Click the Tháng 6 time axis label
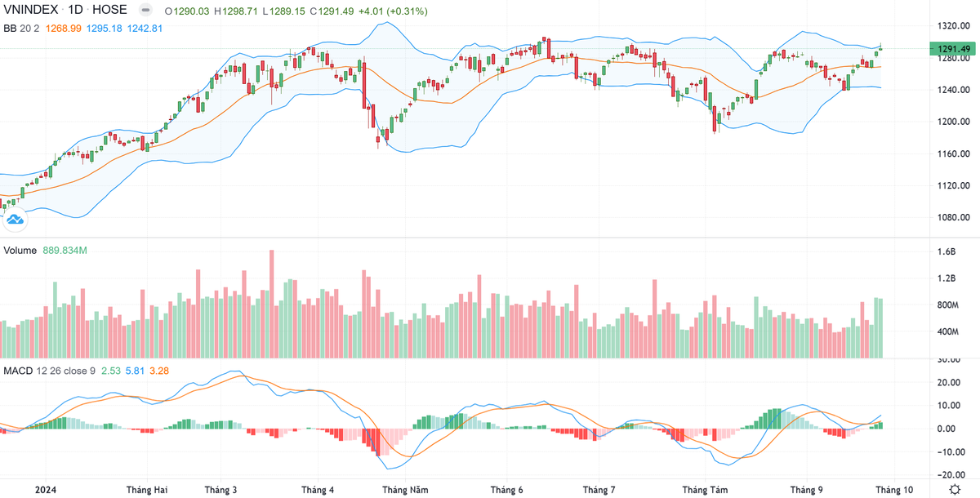Image resolution: width=980 pixels, height=498 pixels. tap(506, 490)
